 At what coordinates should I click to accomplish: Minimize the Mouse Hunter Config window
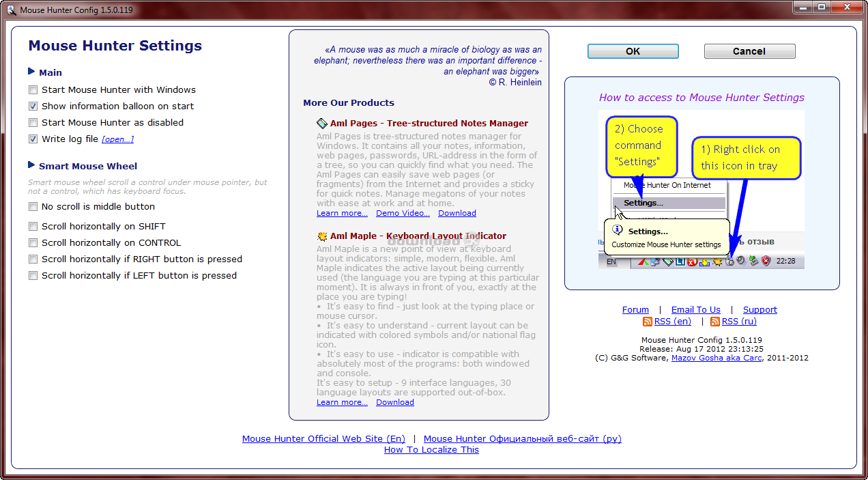[802, 8]
